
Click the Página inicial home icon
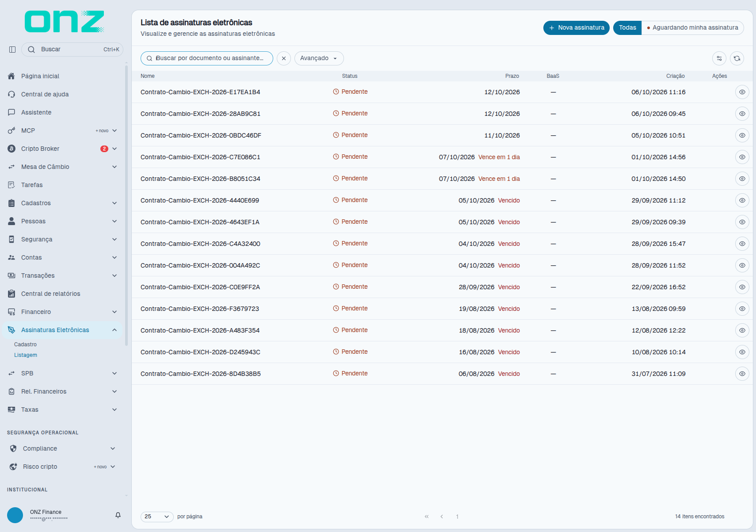[x=11, y=76]
